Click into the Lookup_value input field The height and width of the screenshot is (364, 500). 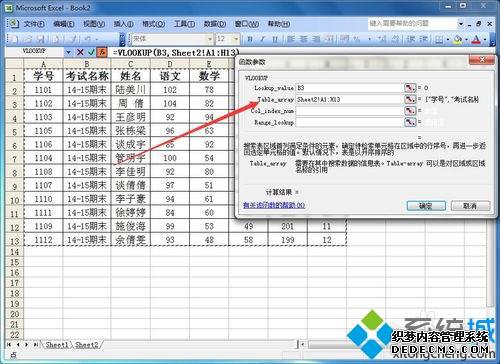(x=349, y=88)
